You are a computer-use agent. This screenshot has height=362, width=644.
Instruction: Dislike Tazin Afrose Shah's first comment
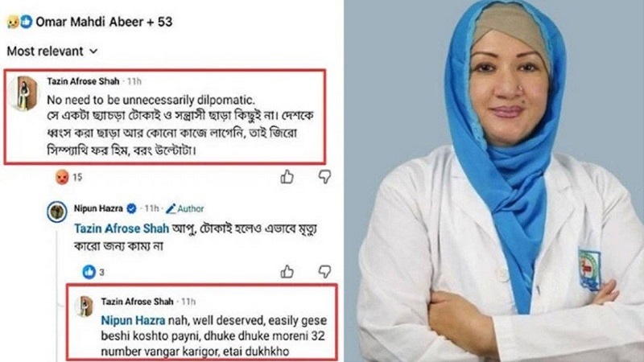tap(325, 177)
